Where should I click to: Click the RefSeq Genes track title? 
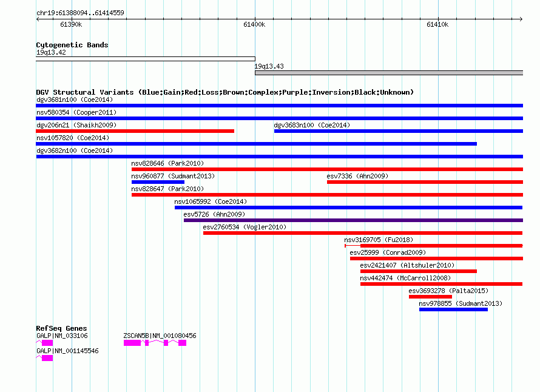coord(61,329)
